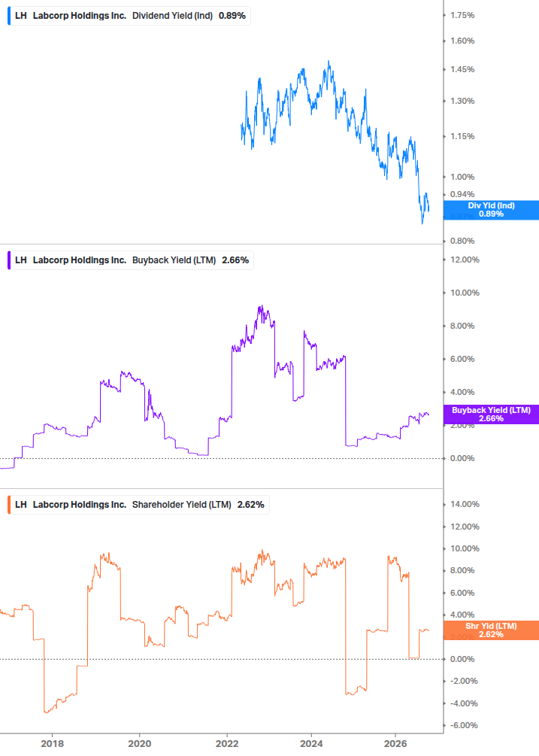Click the 14.00% label on shareholder yield axis

tap(465, 504)
